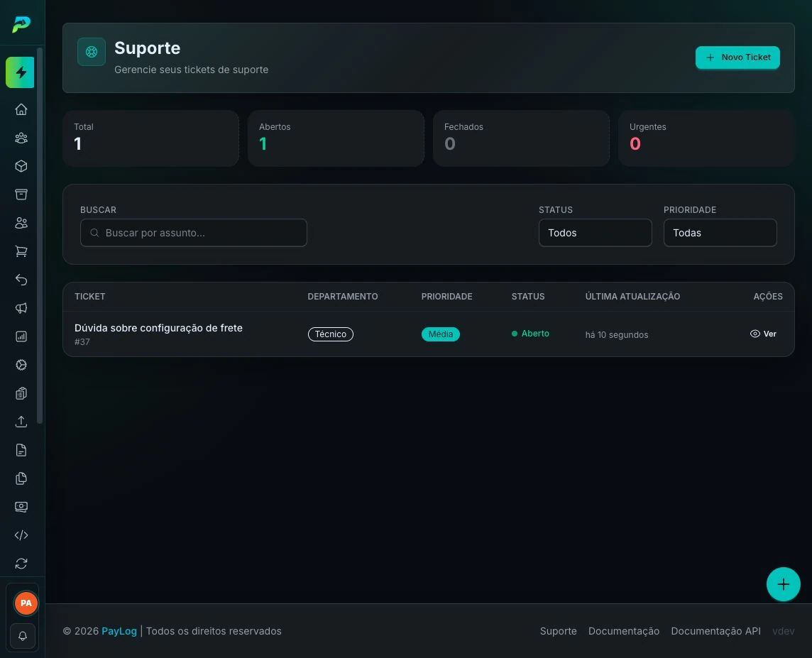Screen dimensions: 812x658
Task: Open the archive box icon in sidebar
Action: tap(21, 194)
